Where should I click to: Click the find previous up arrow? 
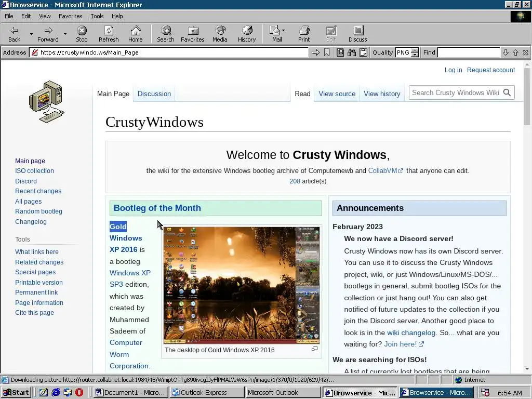pos(516,52)
